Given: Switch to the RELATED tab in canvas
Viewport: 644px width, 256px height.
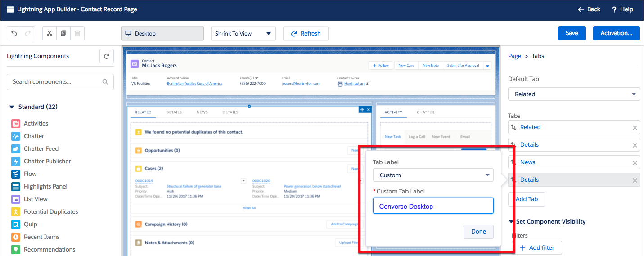Looking at the screenshot, I should pos(143,112).
